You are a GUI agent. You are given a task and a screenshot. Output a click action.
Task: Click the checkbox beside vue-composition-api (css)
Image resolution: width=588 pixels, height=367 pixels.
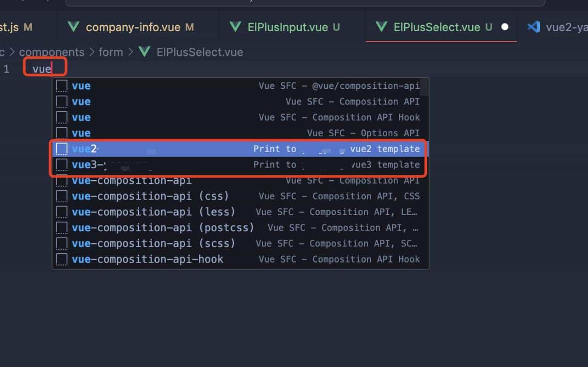61,196
